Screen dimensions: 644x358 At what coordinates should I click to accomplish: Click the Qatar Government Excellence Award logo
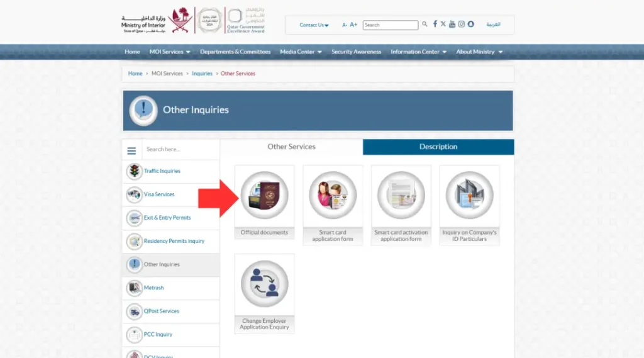246,21
